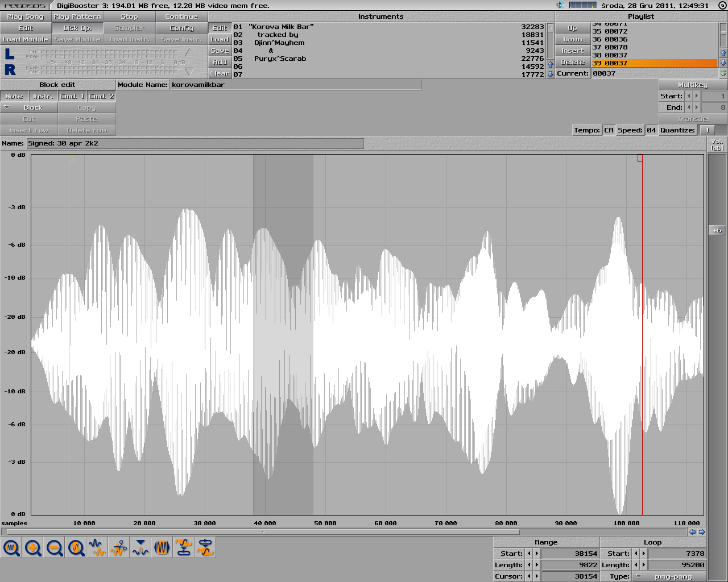Click the loop-to-range conversion icon
728x582 pixels.
(205, 548)
